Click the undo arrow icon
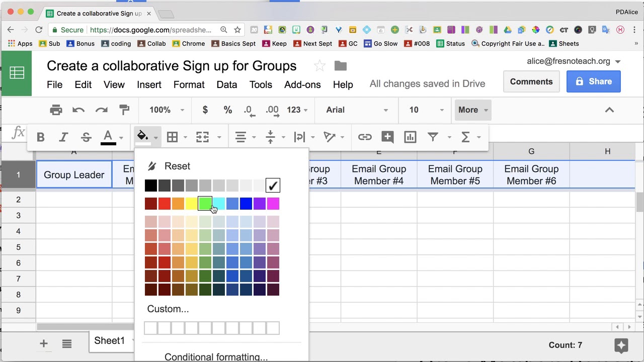Screen dimensions: 644x362 click(x=78, y=110)
